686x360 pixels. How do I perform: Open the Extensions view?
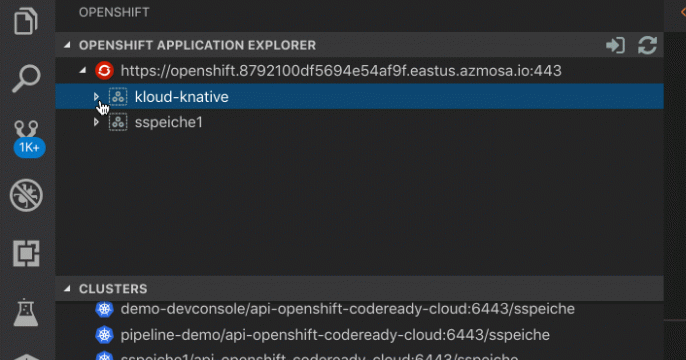click(x=26, y=253)
